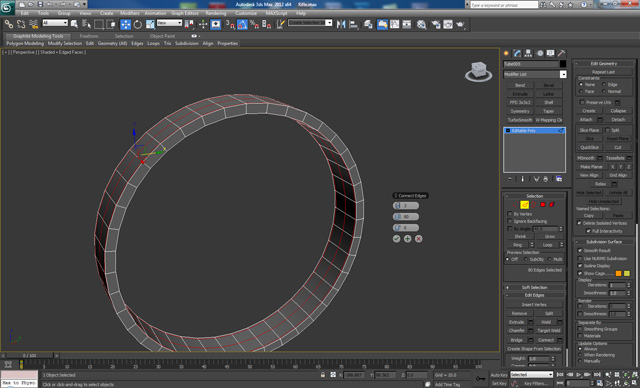Click the QuickSlice button

point(589,147)
